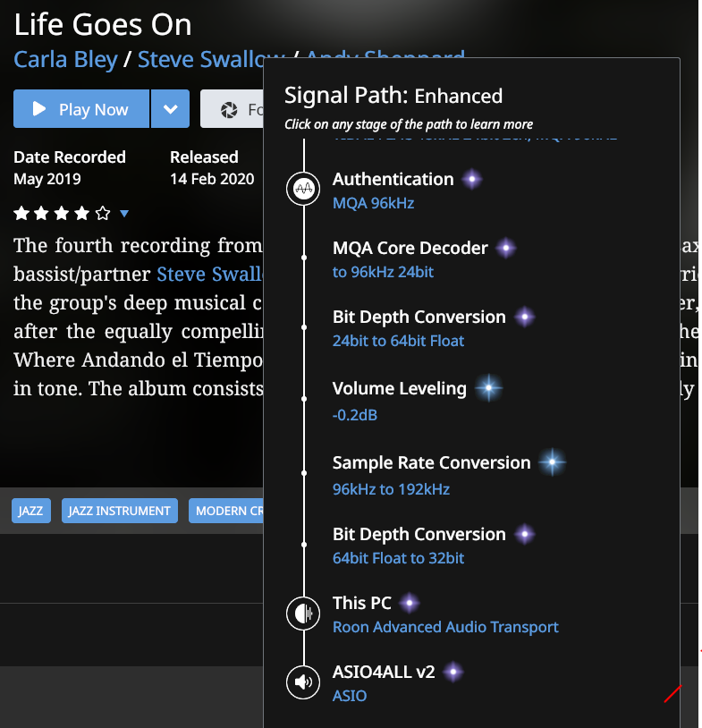Click purple star next to 24bit to 64bit conversion

[525, 317]
